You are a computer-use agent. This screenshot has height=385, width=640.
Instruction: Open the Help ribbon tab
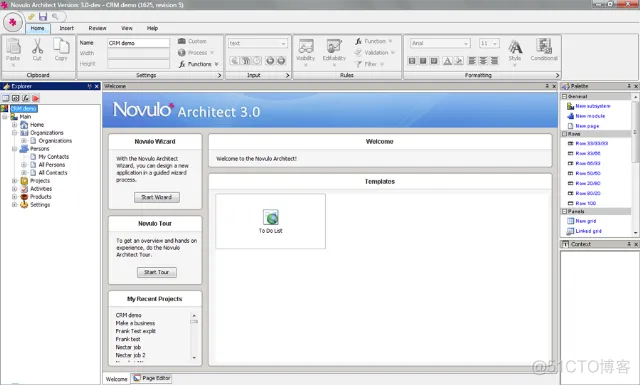click(x=152, y=28)
